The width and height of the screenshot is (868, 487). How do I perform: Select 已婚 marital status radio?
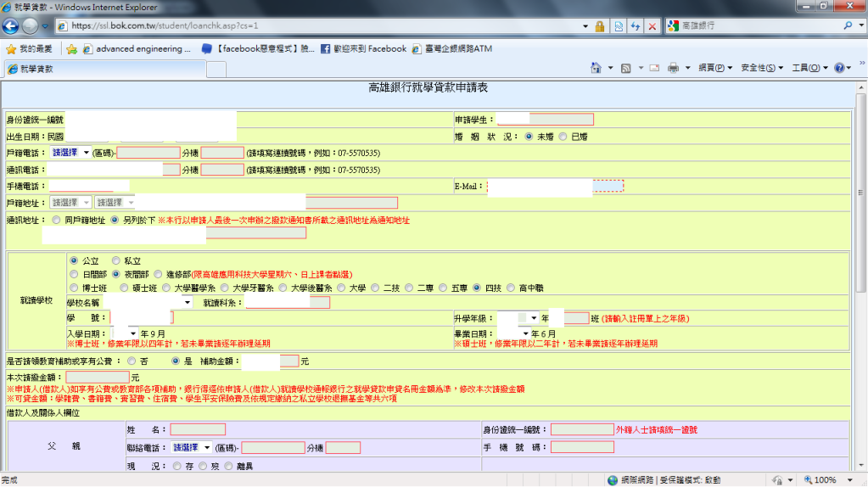[x=563, y=137]
